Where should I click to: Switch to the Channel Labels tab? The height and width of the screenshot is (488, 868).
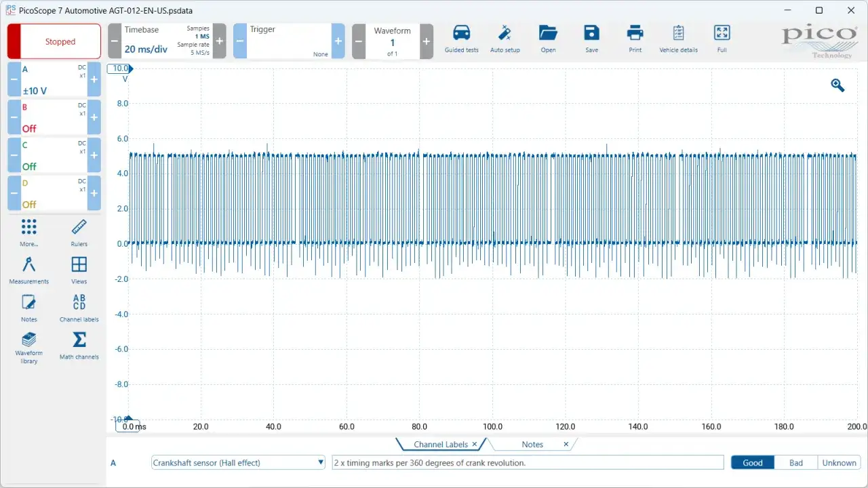[x=441, y=445]
